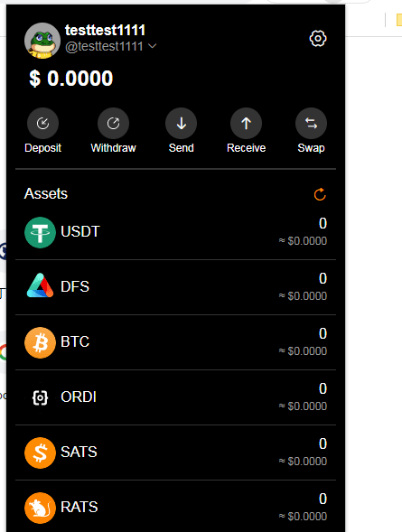Click the Withdraw icon button
The width and height of the screenshot is (402, 532).
click(113, 123)
